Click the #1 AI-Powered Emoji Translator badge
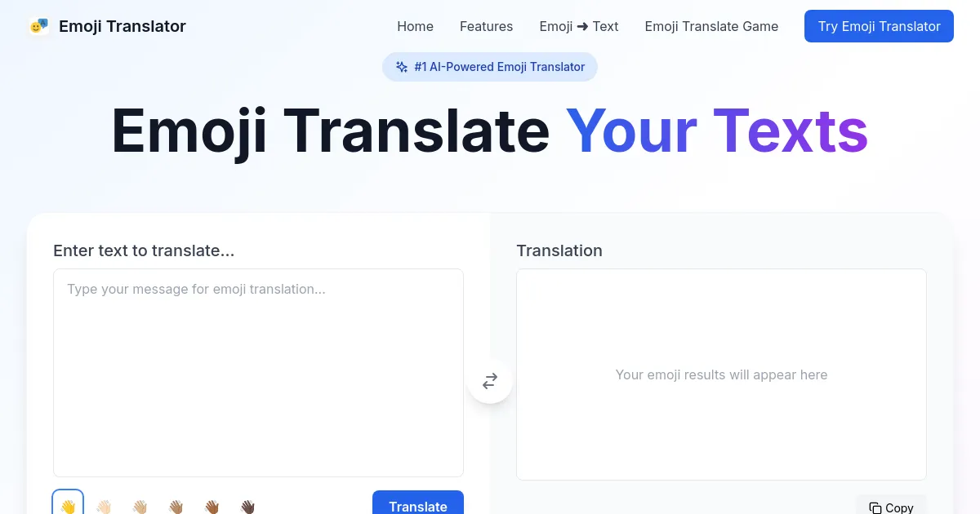Viewport: 980px width, 514px height. (x=490, y=67)
